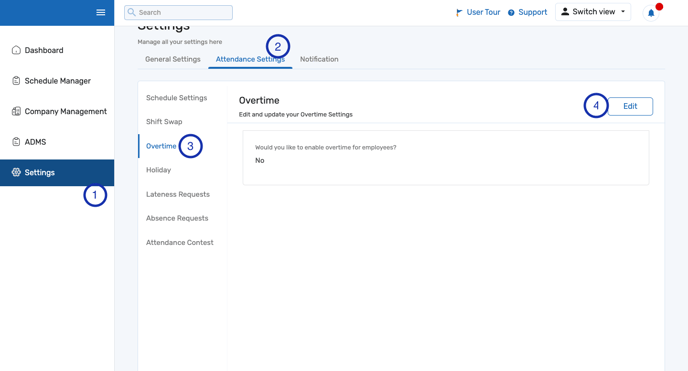Select Shift Swap settings
This screenshot has height=371, width=688.
[164, 121]
